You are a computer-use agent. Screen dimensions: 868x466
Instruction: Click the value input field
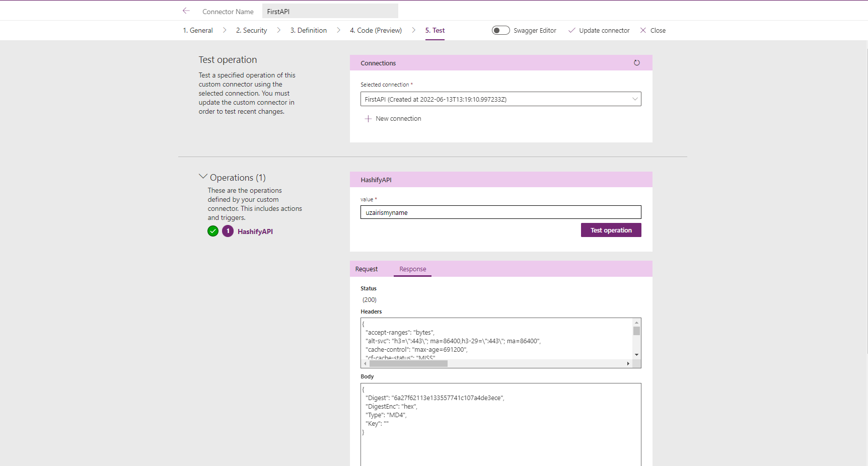500,212
